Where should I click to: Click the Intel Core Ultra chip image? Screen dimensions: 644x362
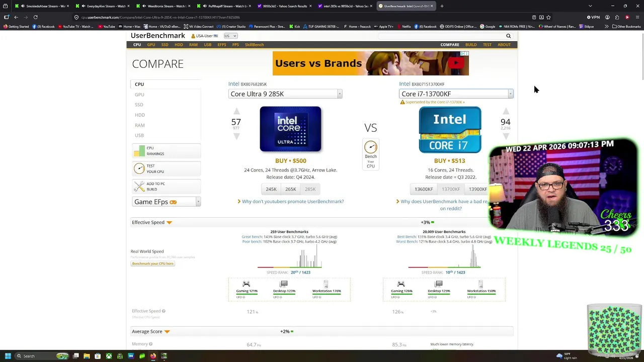click(290, 129)
